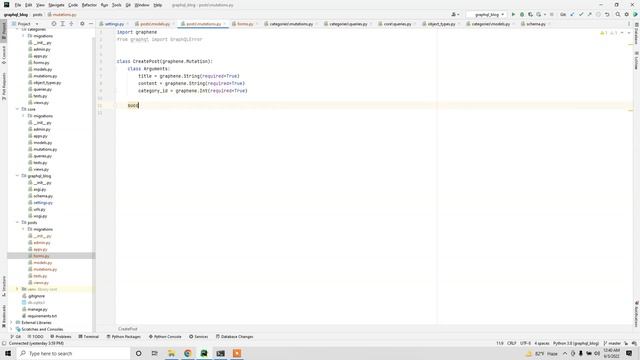Open Search Everywhere magnifier icon
Image resolution: width=640 pixels, height=360 pixels.
[x=618, y=14]
